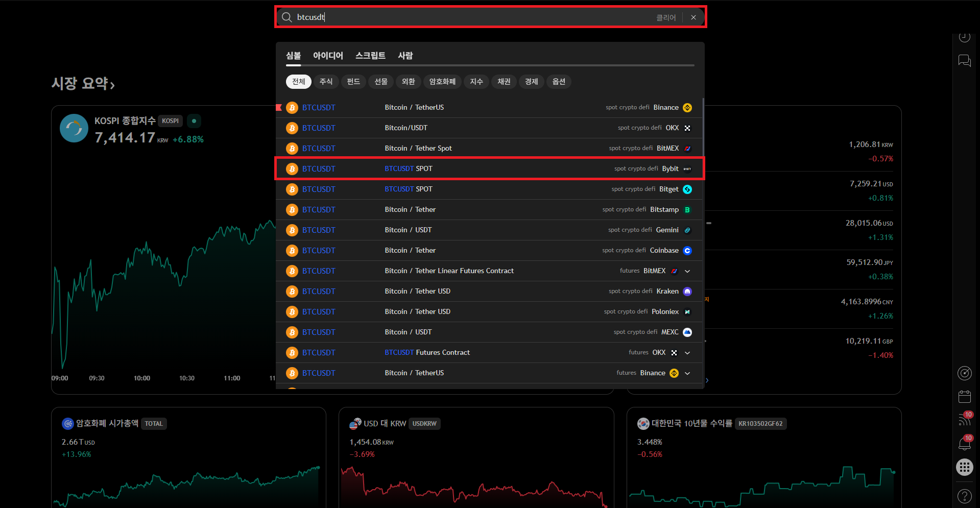The width and height of the screenshot is (980, 508).
Task: Open the apps grid icon in sidebar
Action: pos(965,467)
